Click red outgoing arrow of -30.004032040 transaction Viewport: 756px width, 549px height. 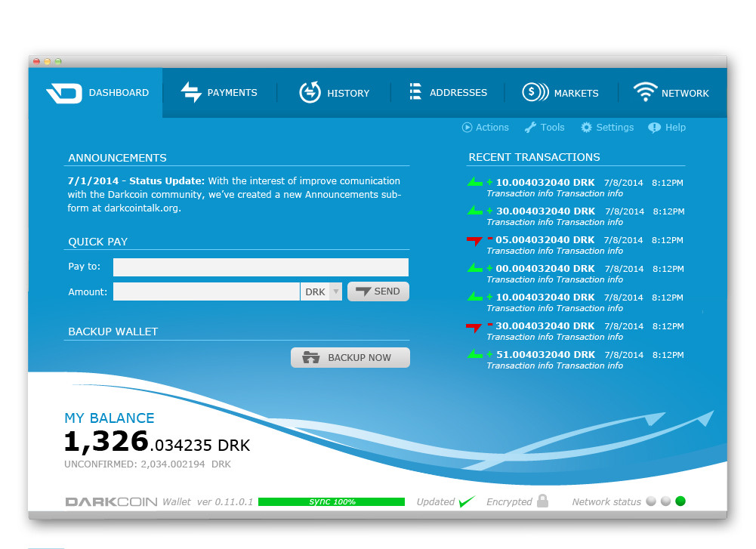pyautogui.click(x=474, y=327)
